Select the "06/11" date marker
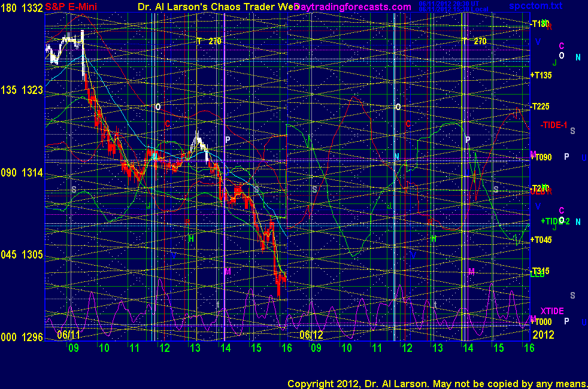The image size is (588, 389). [69, 335]
